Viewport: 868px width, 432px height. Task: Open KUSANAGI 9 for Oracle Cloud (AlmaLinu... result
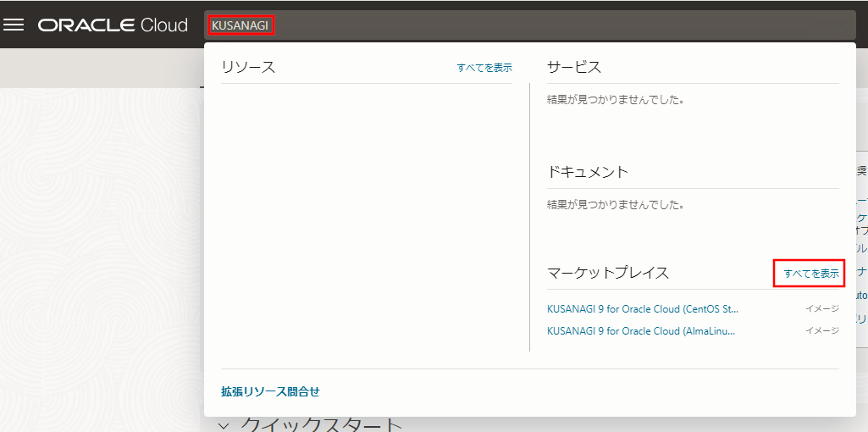(x=641, y=330)
